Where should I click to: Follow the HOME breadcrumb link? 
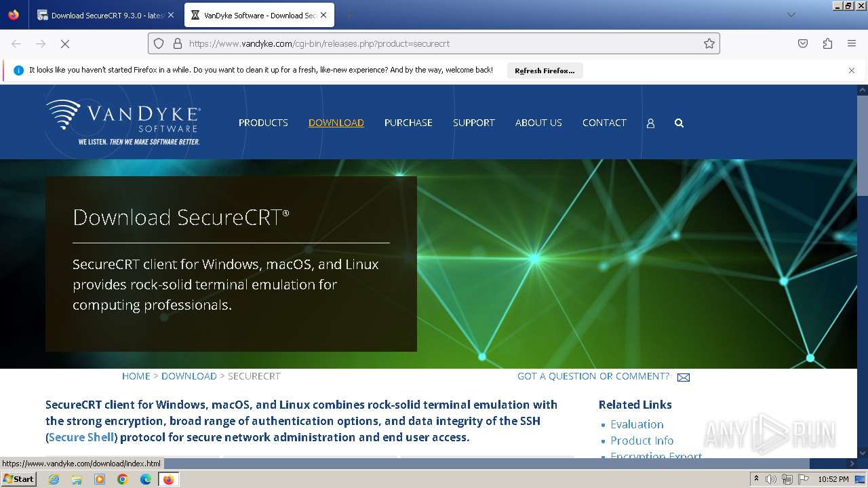click(136, 376)
